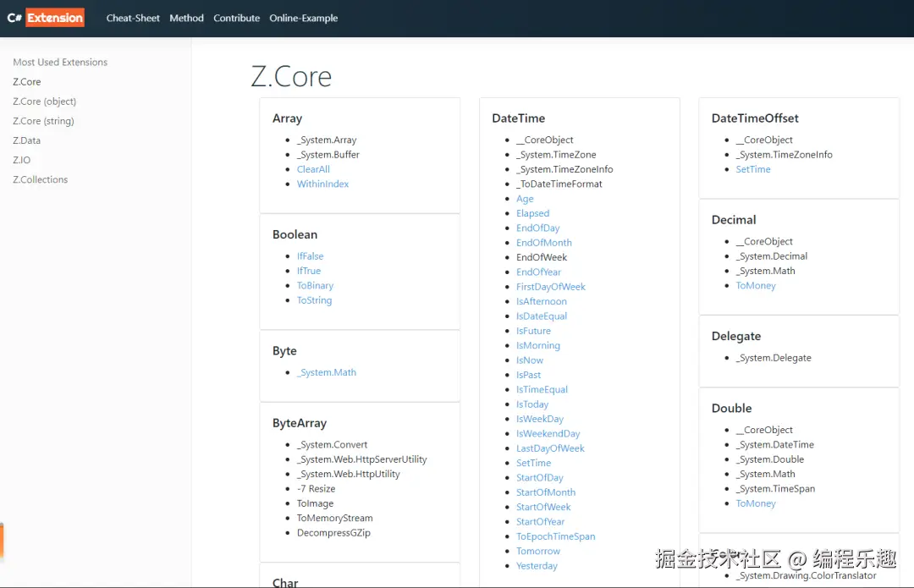The image size is (914, 588).
Task: Click ToMemoryStream under ByteArray
Action: 334,518
